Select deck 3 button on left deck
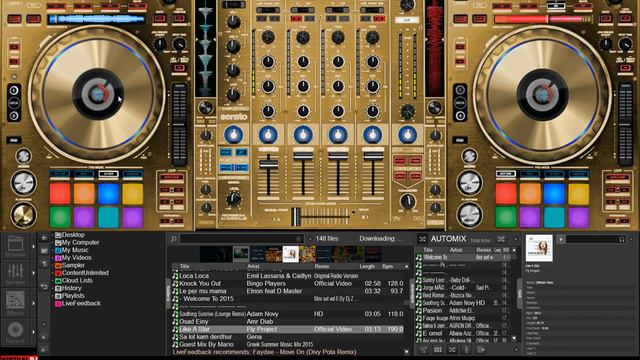 click(x=13, y=116)
